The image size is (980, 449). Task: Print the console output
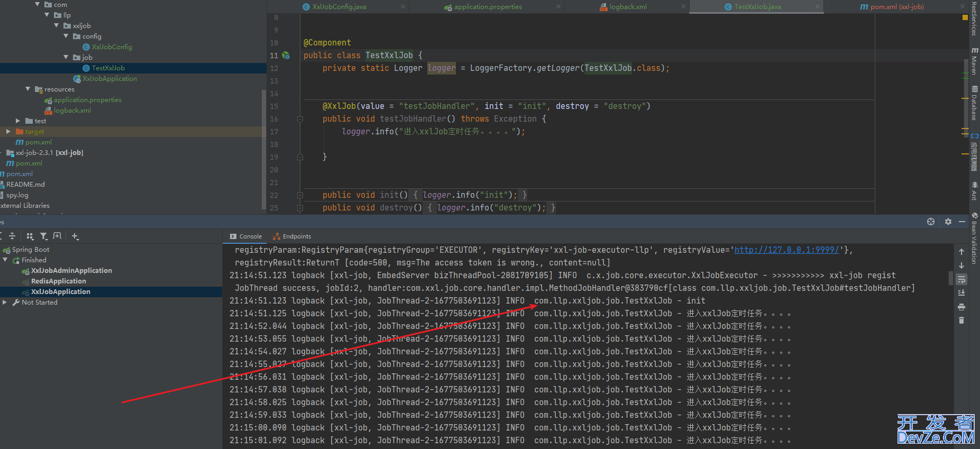pyautogui.click(x=961, y=307)
